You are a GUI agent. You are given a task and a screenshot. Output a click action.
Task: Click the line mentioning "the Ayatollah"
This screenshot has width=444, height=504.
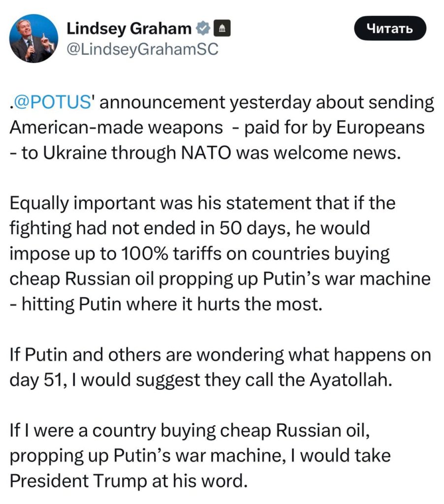pyautogui.click(x=201, y=380)
